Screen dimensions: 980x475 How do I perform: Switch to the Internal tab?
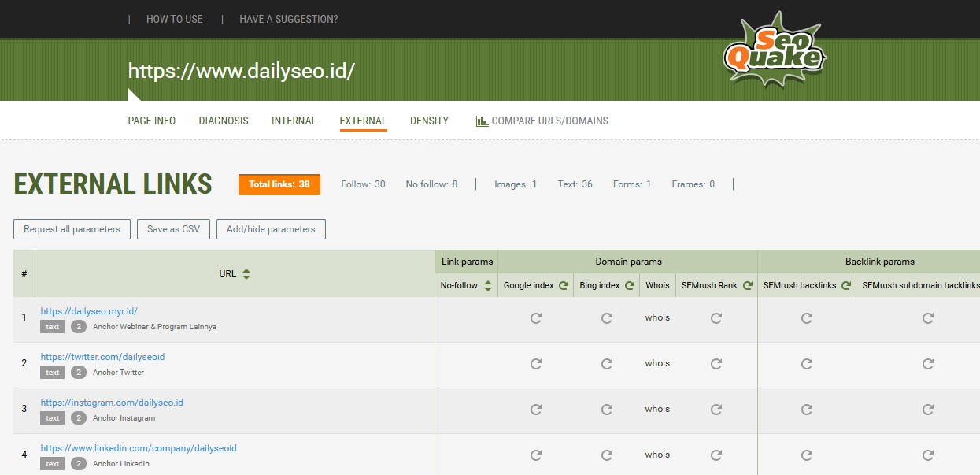tap(294, 121)
